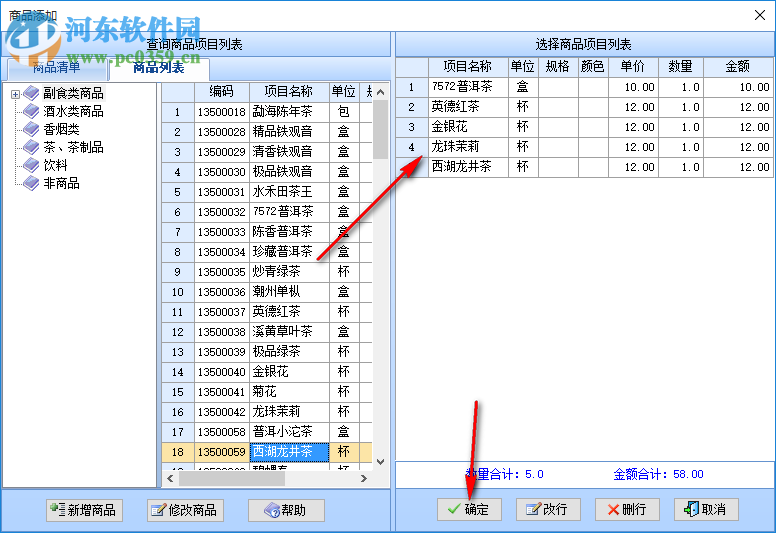Click the book icon beside 香烟类
Screen dimensions: 776x533
[x=31, y=129]
